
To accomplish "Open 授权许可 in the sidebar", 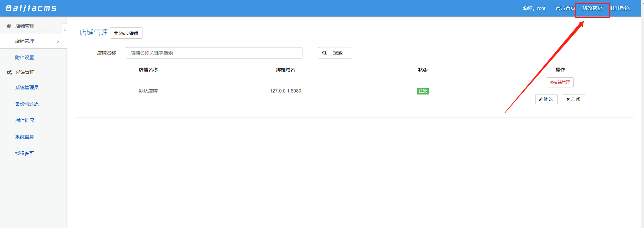I will click(25, 153).
